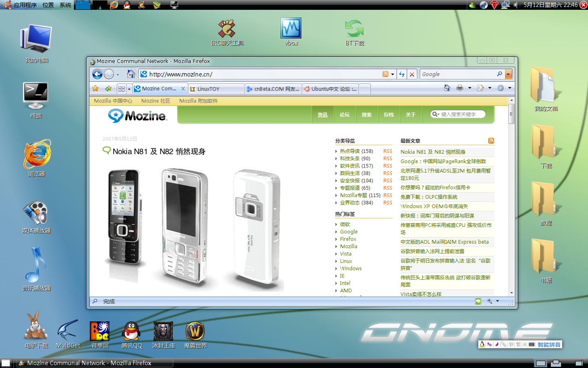Screen dimensions: 588x368
Task: Click the orange RSS icon beside 最新文章
Action: tap(491, 141)
